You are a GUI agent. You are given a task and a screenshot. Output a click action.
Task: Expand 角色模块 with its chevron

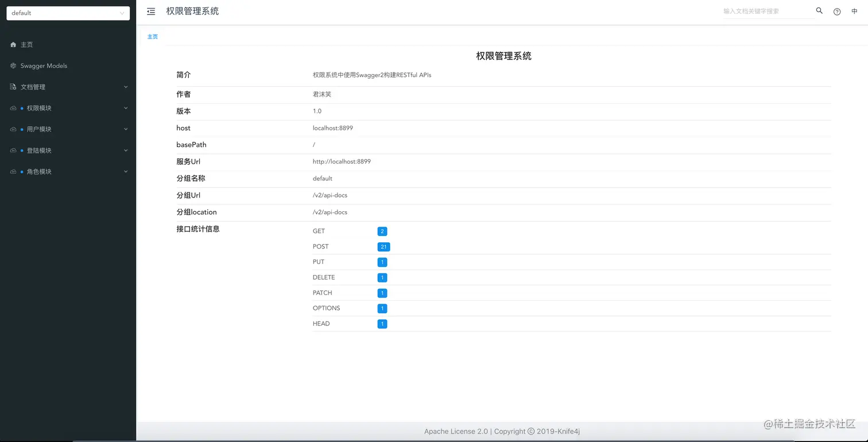[126, 172]
